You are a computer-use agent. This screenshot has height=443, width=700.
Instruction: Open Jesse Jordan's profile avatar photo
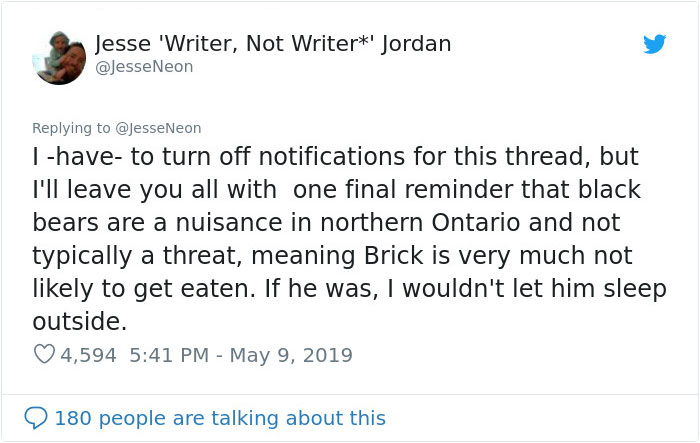[59, 58]
